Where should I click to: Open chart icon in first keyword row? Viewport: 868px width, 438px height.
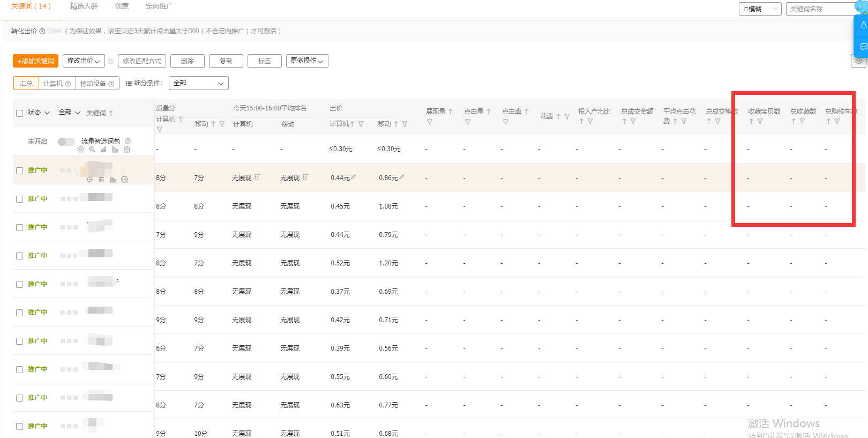tap(113, 180)
